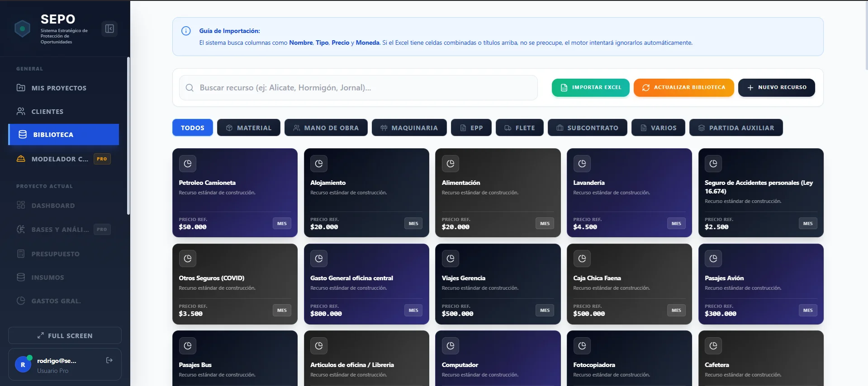Image resolution: width=868 pixels, height=386 pixels.
Task: Click the Importar Excel button
Action: (x=590, y=88)
